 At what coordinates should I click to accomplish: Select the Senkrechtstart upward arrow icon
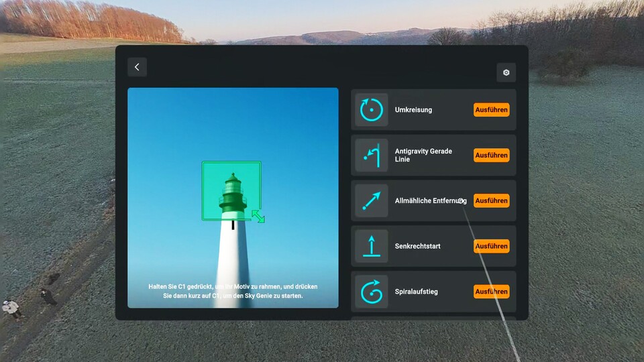click(x=371, y=246)
